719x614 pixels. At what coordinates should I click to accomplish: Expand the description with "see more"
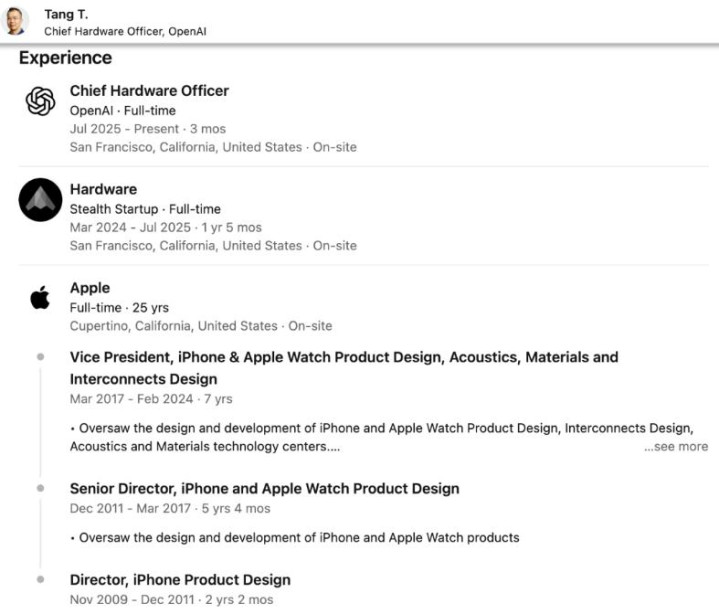tap(675, 447)
